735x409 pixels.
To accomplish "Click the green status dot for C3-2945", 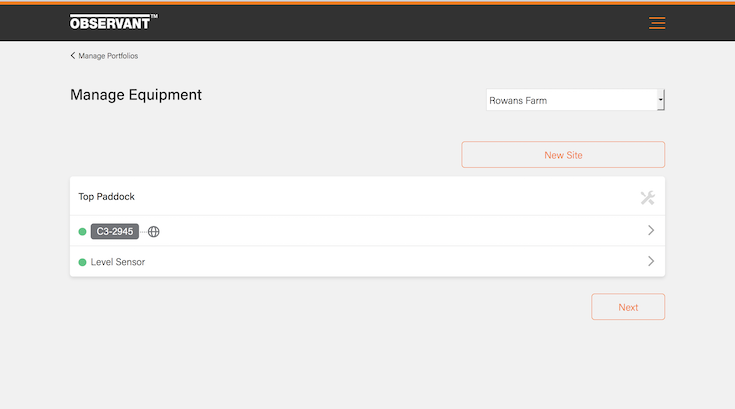I will (82, 232).
